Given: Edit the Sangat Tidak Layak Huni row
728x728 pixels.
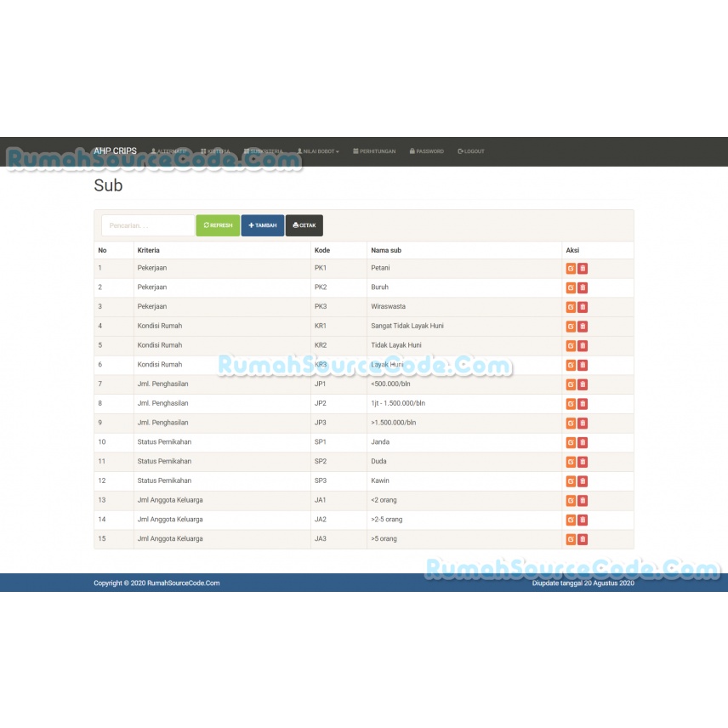Looking at the screenshot, I should tap(571, 327).
